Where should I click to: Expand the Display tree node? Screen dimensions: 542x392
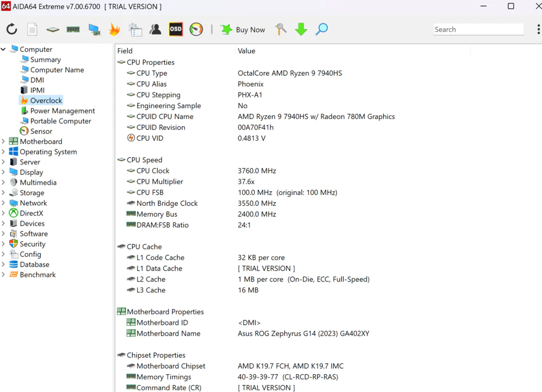click(x=3, y=172)
